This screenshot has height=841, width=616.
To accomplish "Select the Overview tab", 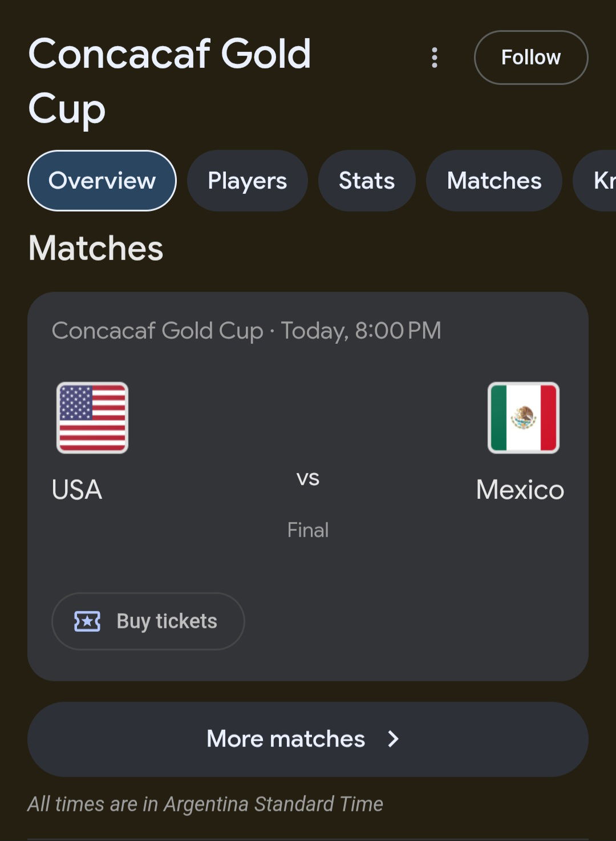I will pyautogui.click(x=102, y=181).
